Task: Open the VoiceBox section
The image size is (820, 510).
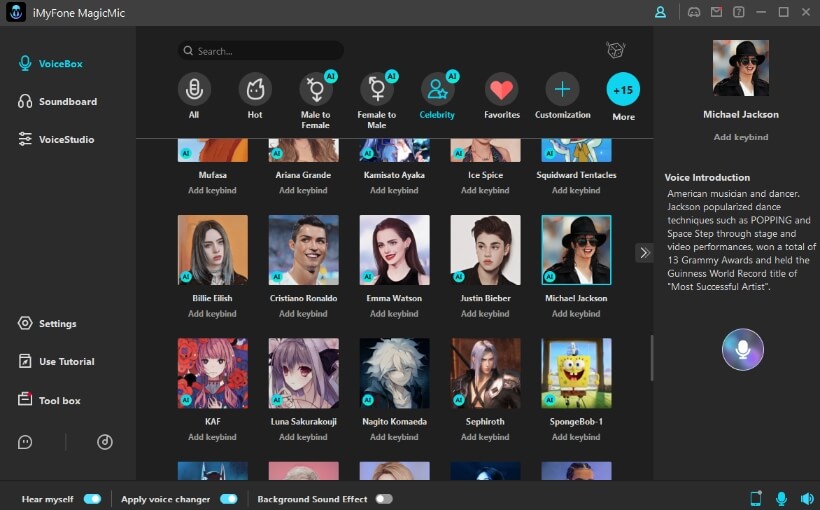Action: (51, 64)
